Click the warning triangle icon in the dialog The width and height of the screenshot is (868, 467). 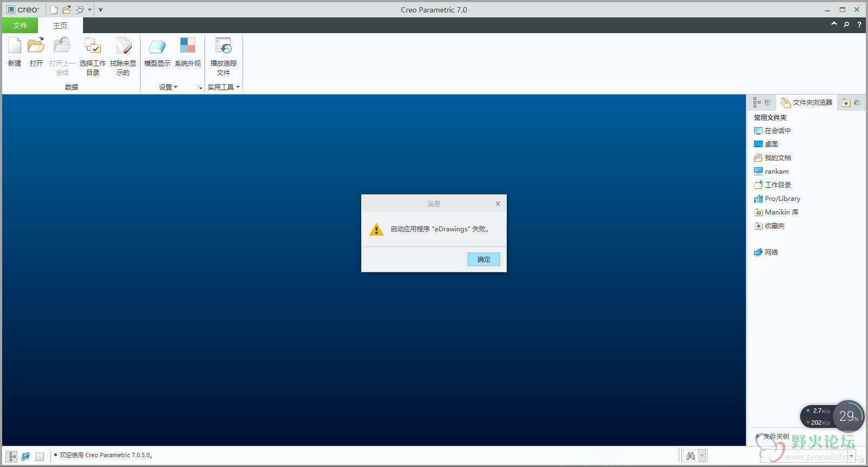pos(376,229)
